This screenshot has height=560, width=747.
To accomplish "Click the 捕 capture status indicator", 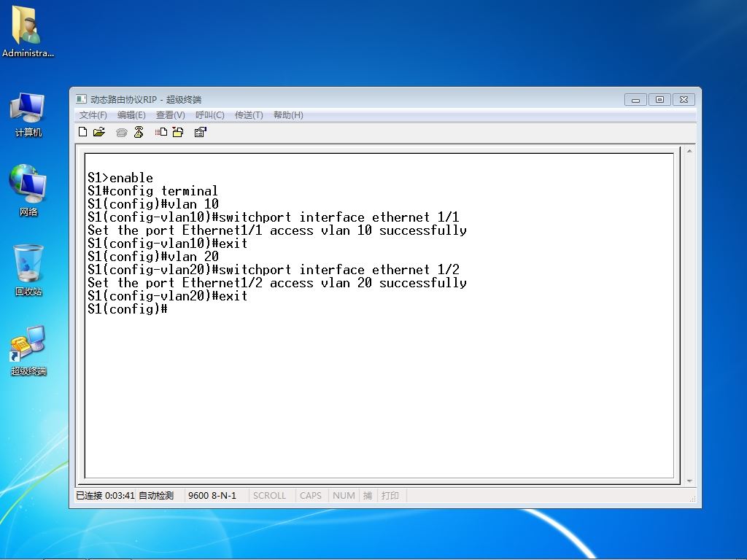I will pyautogui.click(x=368, y=495).
